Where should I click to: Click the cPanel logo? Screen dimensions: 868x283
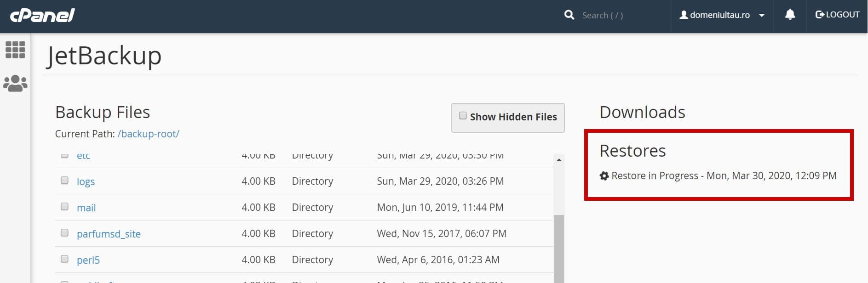pyautogui.click(x=42, y=16)
